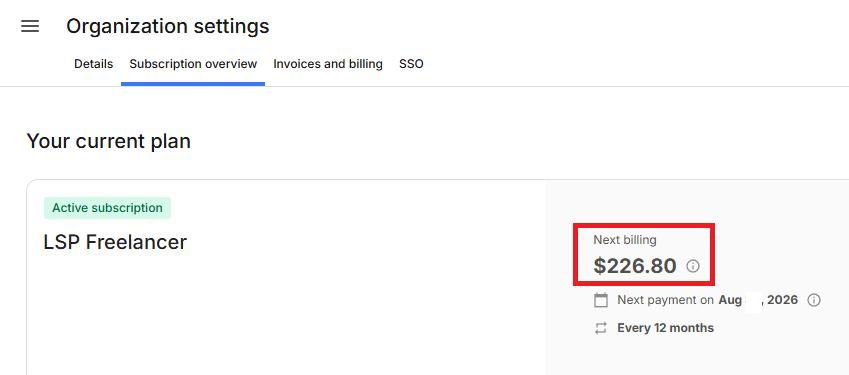Click the $226.80 billing amount

click(635, 266)
